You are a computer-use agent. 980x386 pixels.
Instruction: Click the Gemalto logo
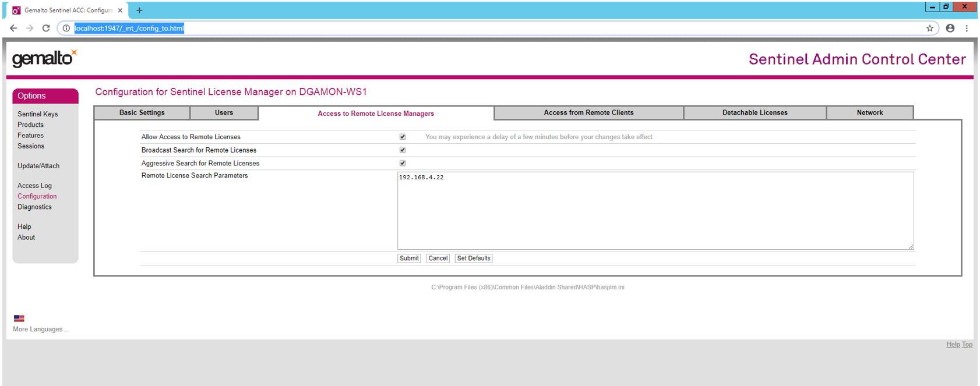point(44,58)
